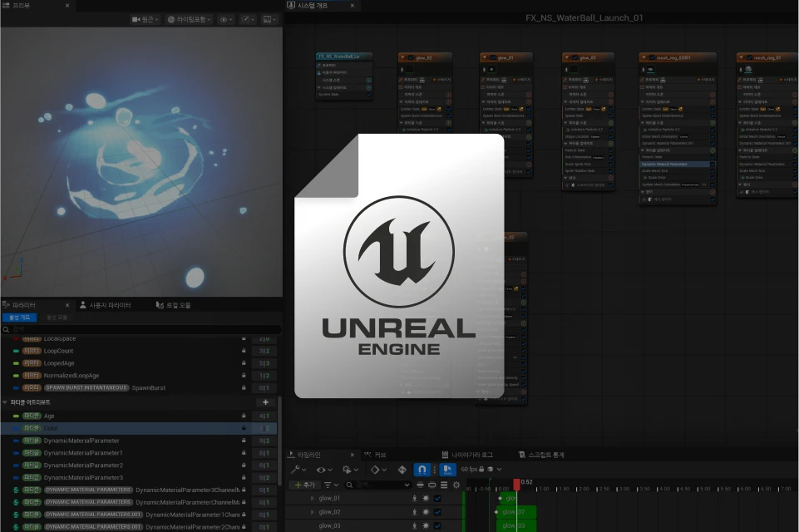Viewport: 799px width, 532px height.
Task: Expand the glow_02 track in timeline
Action: (x=313, y=511)
